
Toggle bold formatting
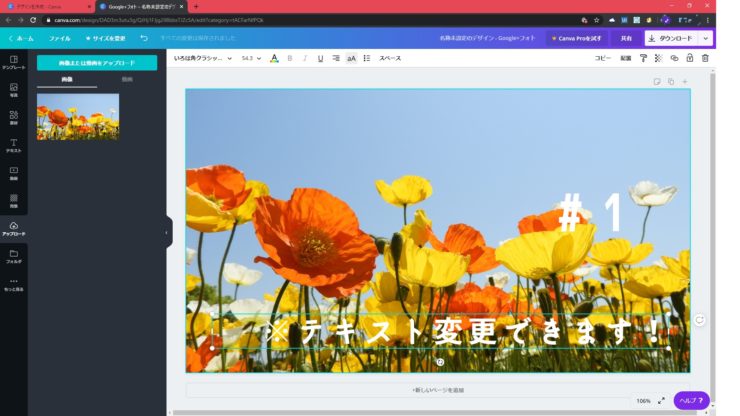click(290, 58)
